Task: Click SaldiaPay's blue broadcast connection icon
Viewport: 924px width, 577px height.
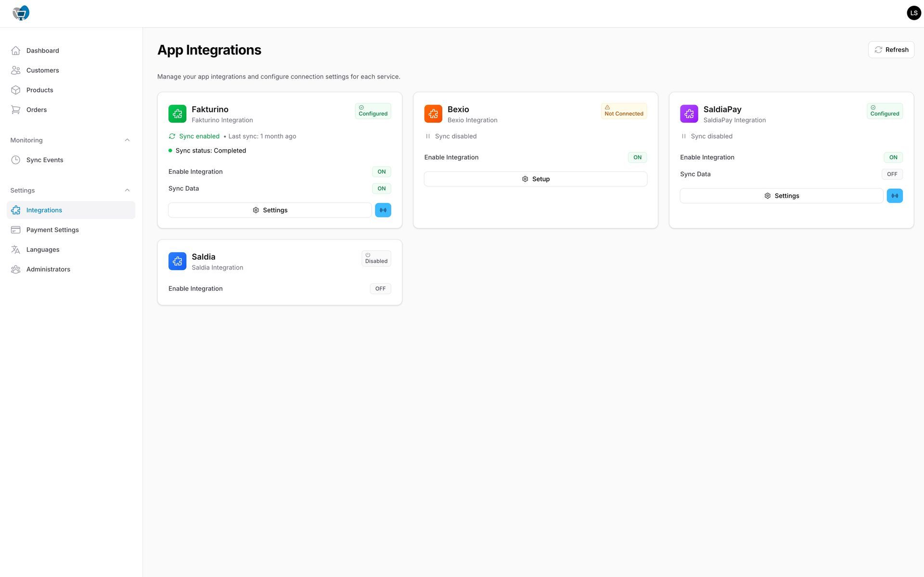Action: point(894,196)
